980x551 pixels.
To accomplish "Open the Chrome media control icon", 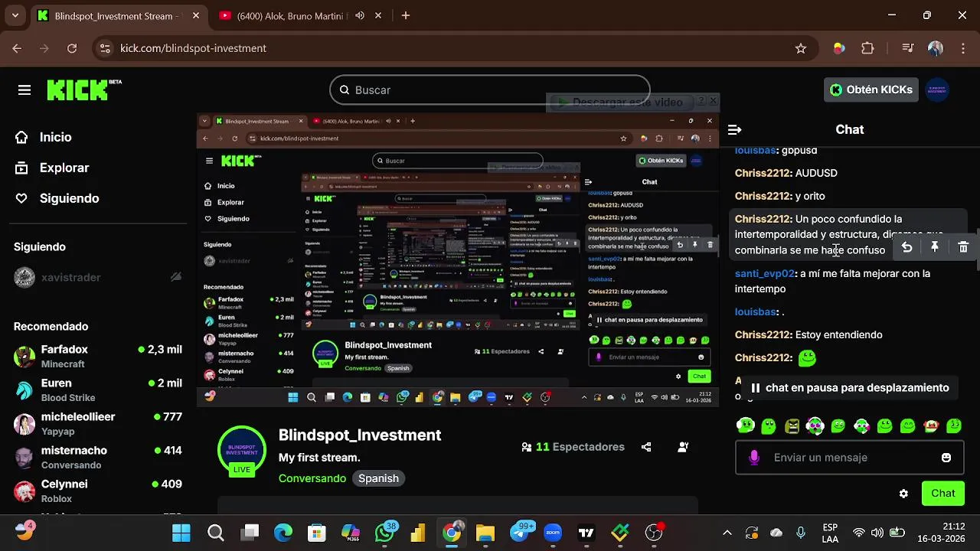I will pos(908,48).
